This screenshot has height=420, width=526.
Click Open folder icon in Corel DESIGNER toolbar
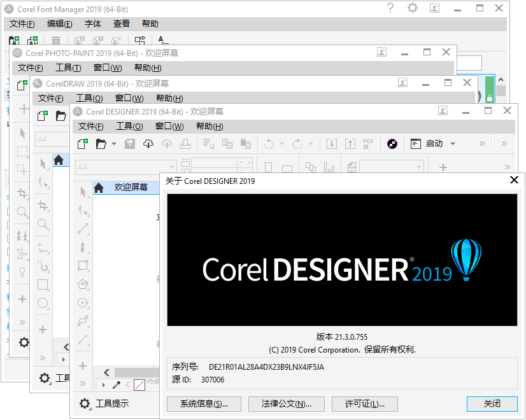coord(101,144)
